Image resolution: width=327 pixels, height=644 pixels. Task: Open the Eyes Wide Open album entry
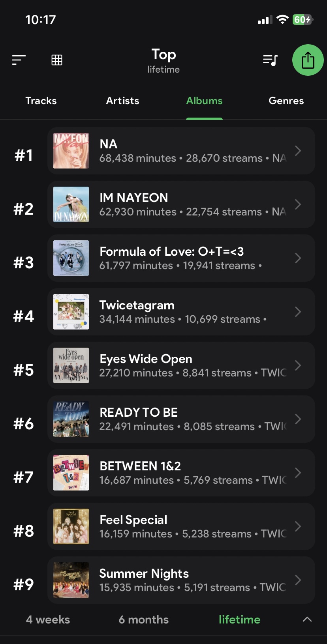146,359
